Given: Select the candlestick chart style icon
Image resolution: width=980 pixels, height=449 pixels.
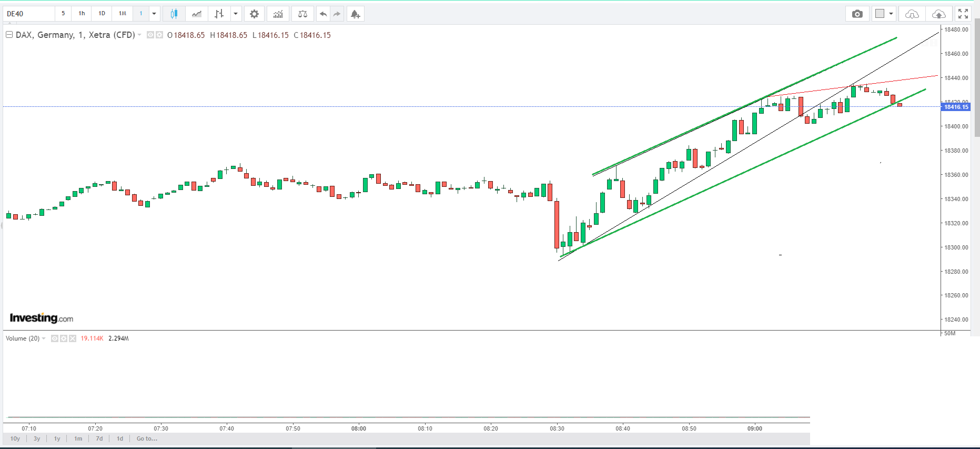Looking at the screenshot, I should [x=174, y=14].
